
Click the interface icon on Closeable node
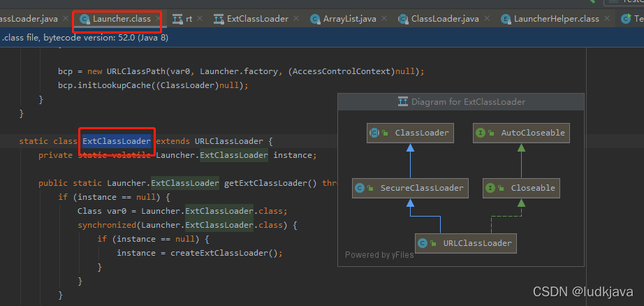click(490, 188)
